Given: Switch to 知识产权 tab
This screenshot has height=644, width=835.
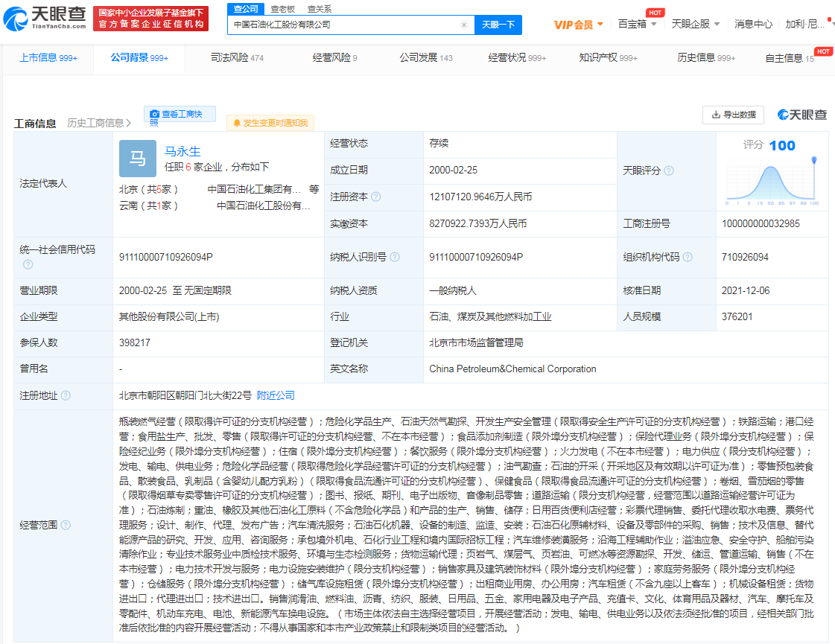Looking at the screenshot, I should coord(608,58).
